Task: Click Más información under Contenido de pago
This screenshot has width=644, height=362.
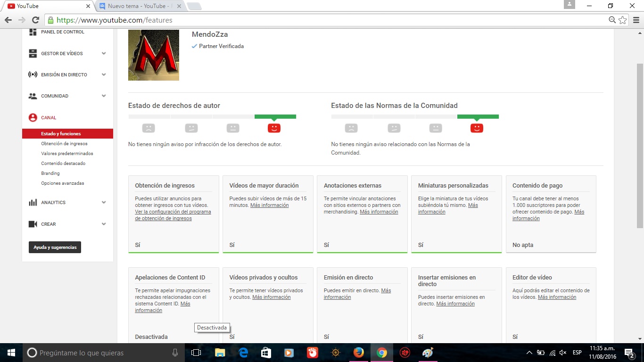Action: coord(548,215)
